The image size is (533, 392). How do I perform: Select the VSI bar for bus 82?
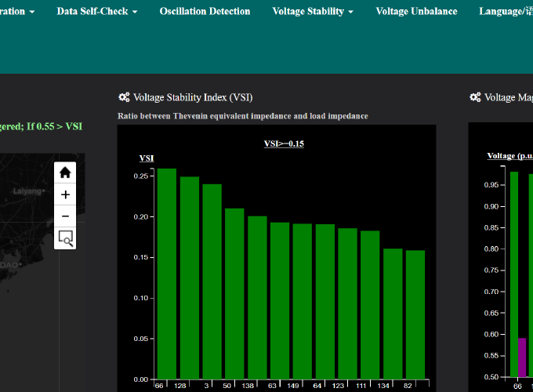[x=415, y=314]
